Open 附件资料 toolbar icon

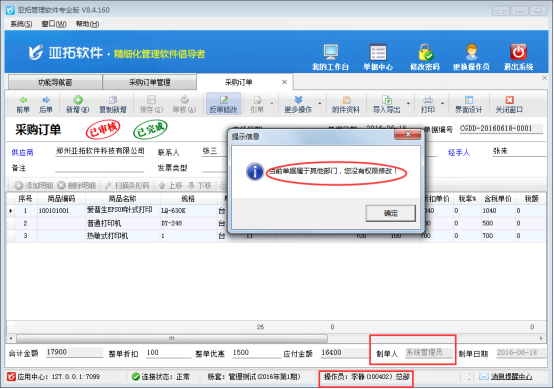(346, 105)
